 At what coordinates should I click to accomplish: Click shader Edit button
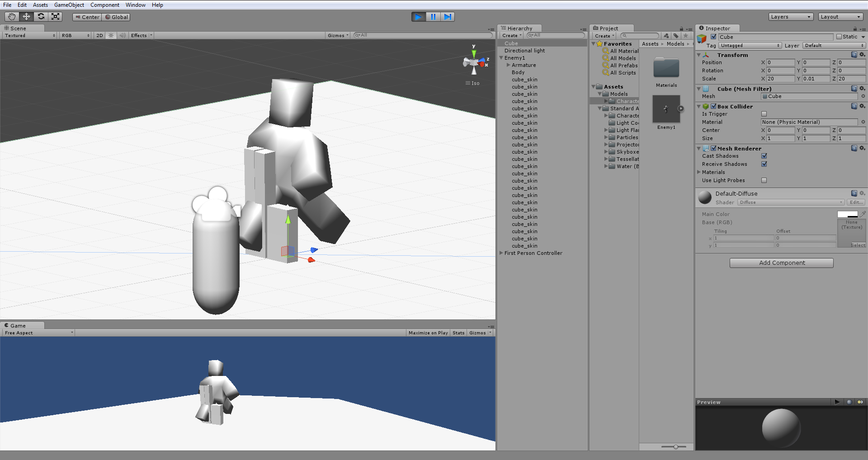coord(856,202)
